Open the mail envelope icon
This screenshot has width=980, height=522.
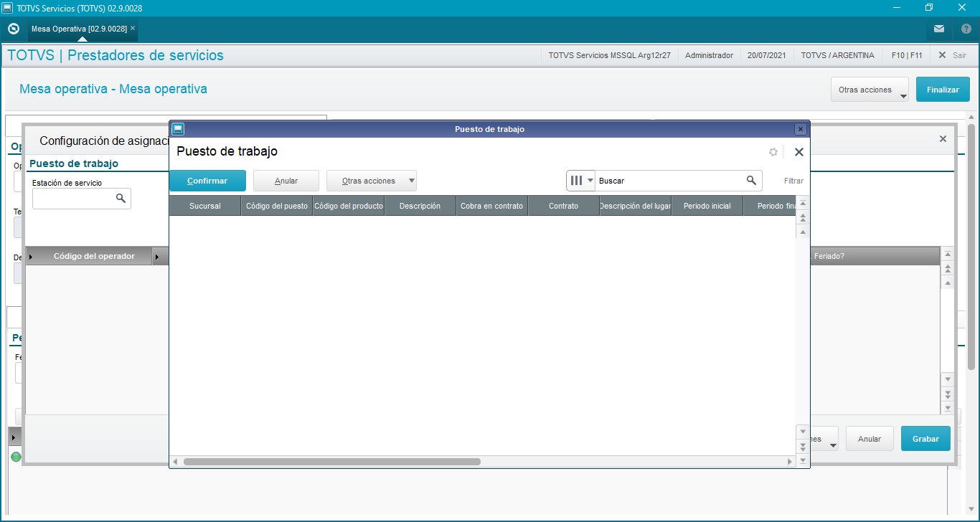click(x=939, y=29)
